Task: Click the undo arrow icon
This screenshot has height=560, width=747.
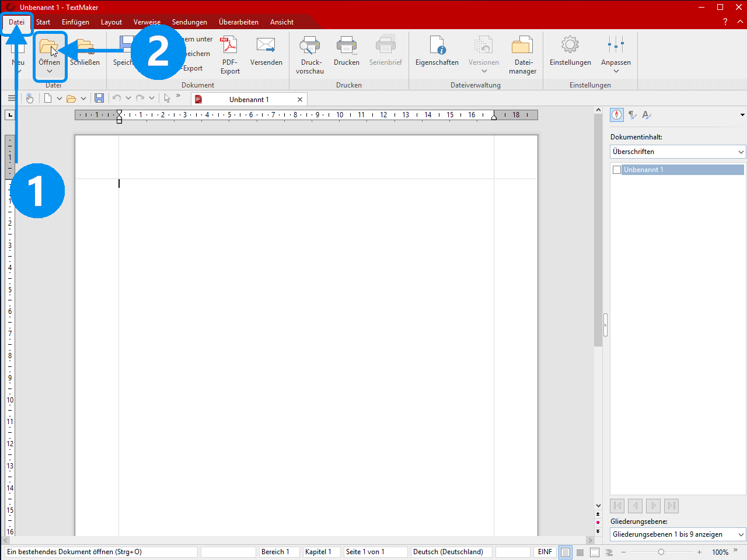Action: pos(117,98)
